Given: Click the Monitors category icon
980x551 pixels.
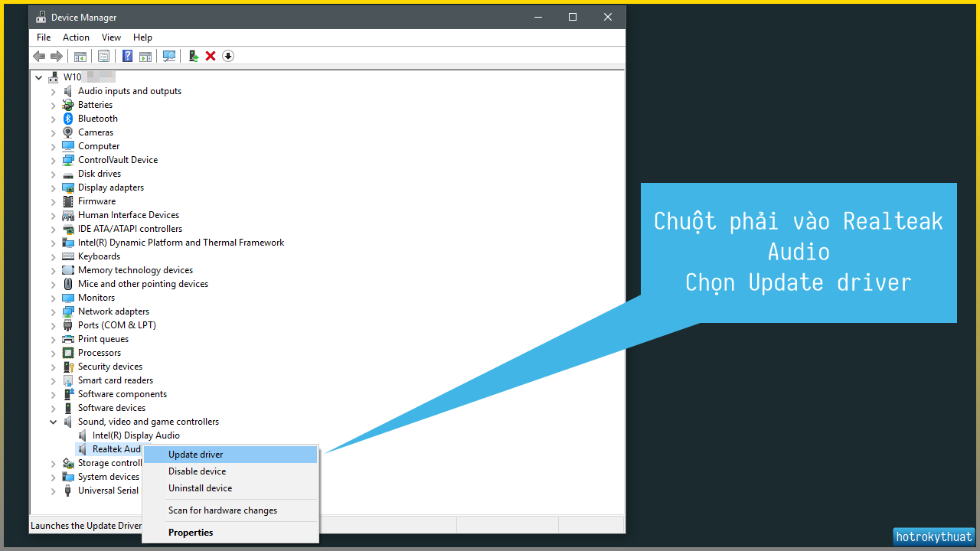Looking at the screenshot, I should coord(68,298).
